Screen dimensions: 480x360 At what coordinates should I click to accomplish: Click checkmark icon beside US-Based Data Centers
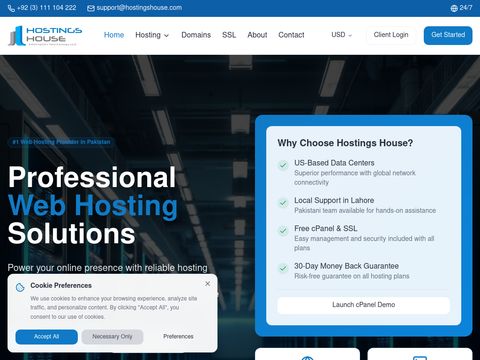coord(283,165)
